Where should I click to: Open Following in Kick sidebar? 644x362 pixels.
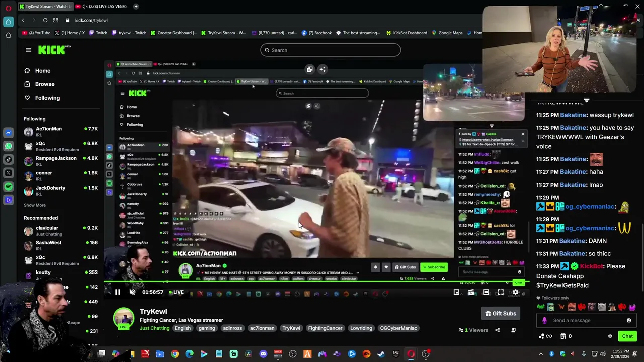point(42,98)
